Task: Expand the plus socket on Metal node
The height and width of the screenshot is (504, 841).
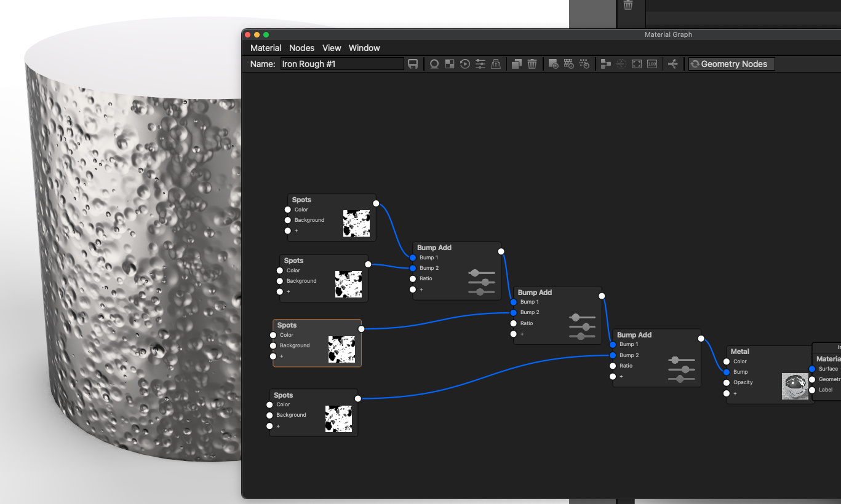Action: pyautogui.click(x=727, y=393)
